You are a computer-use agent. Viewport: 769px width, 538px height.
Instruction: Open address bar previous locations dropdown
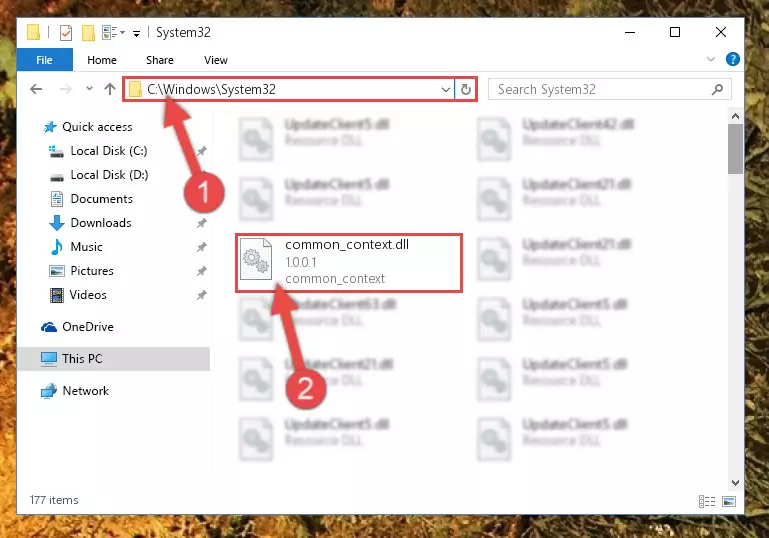click(446, 89)
